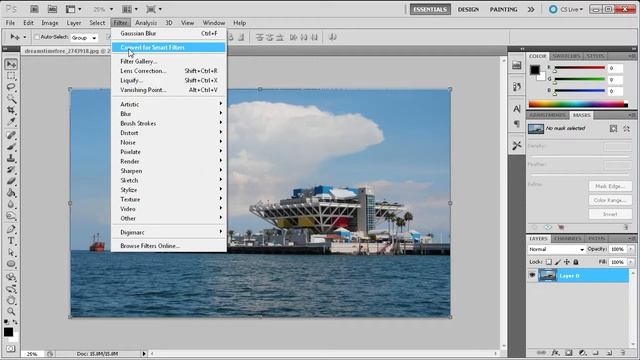Image resolution: width=640 pixels, height=360 pixels.
Task: Select the Blur tool
Action: click(11, 204)
